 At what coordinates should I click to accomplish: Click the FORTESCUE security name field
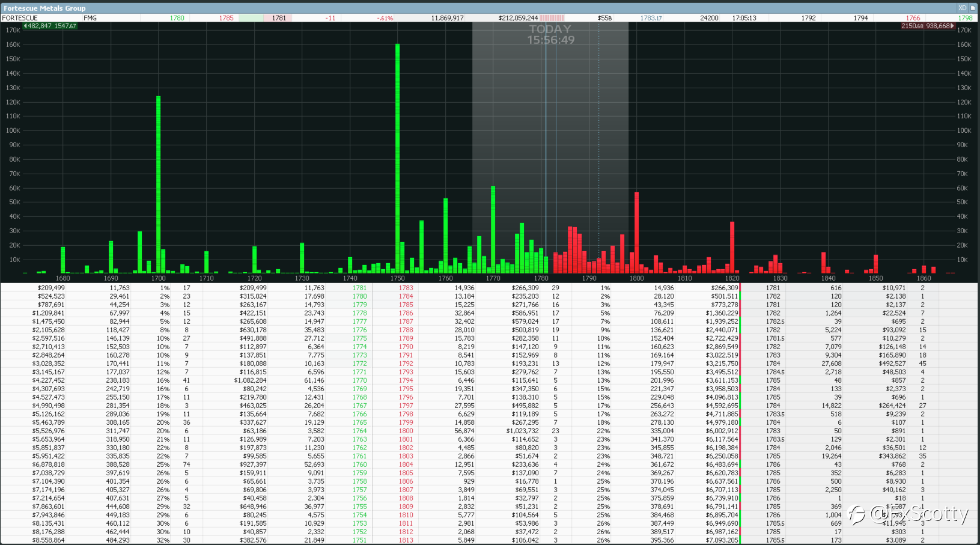click(x=20, y=18)
